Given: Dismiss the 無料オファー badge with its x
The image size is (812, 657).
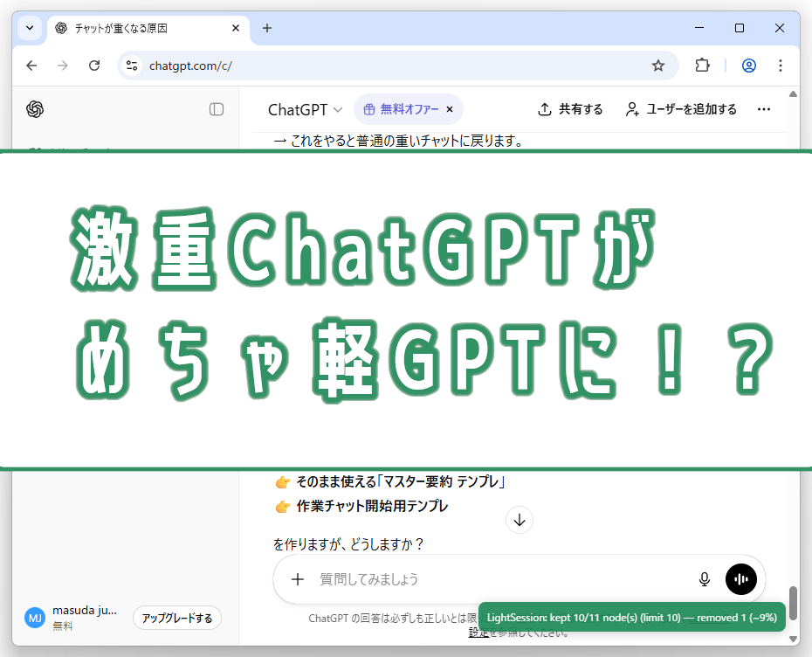Looking at the screenshot, I should (449, 109).
